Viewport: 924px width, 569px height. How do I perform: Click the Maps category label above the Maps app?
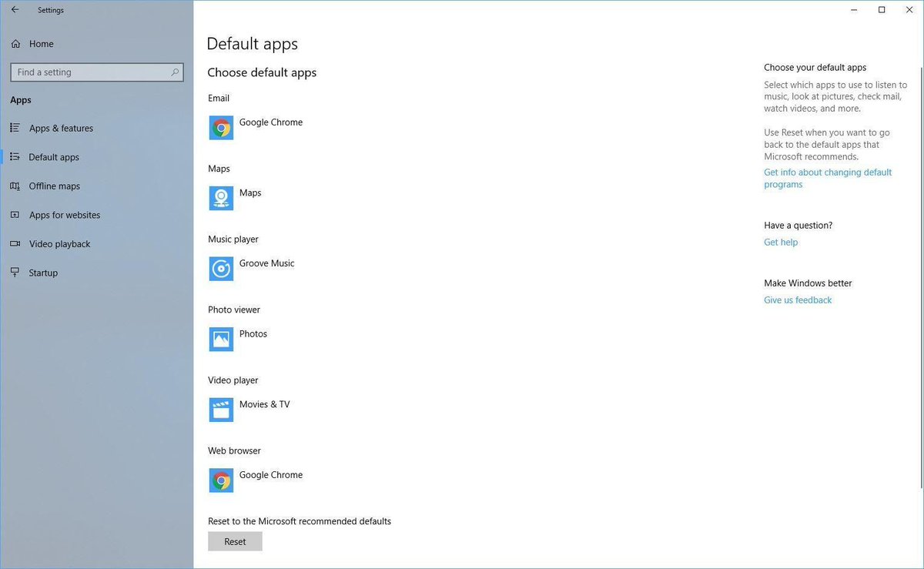tap(219, 169)
